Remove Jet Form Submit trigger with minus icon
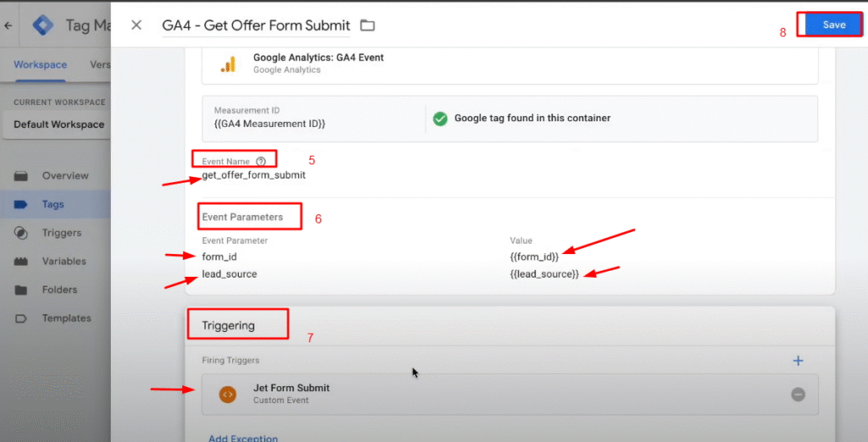 pos(798,395)
